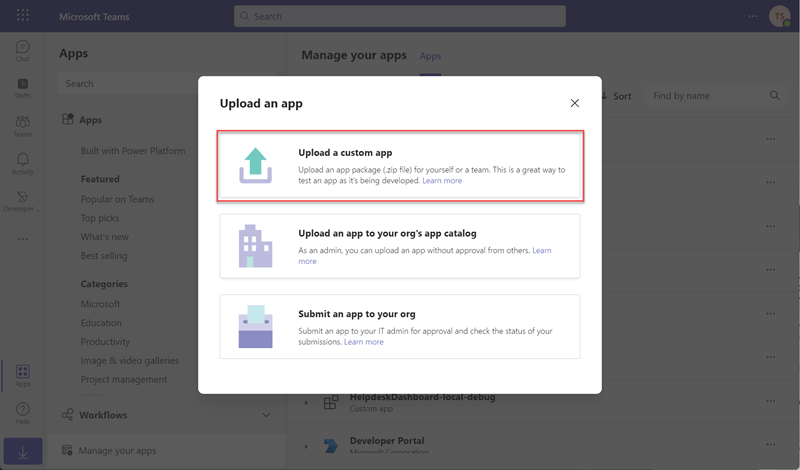
Task: Open the TS profile avatar
Action: (780, 16)
